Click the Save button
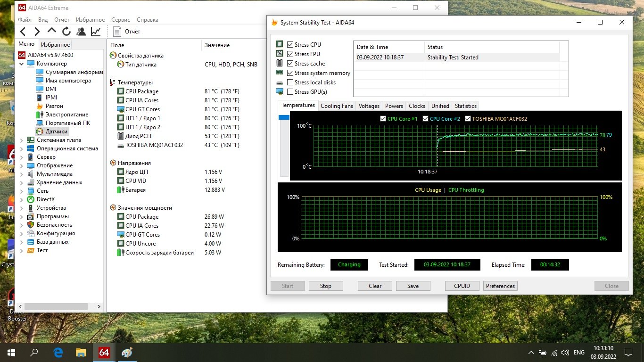Screen dimensions: 644x362 [x=413, y=286]
